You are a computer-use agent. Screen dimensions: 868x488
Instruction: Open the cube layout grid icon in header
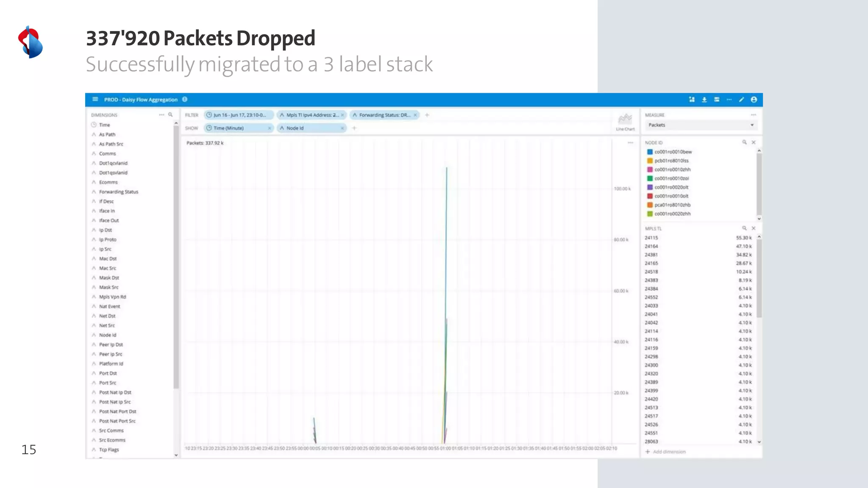tap(692, 100)
